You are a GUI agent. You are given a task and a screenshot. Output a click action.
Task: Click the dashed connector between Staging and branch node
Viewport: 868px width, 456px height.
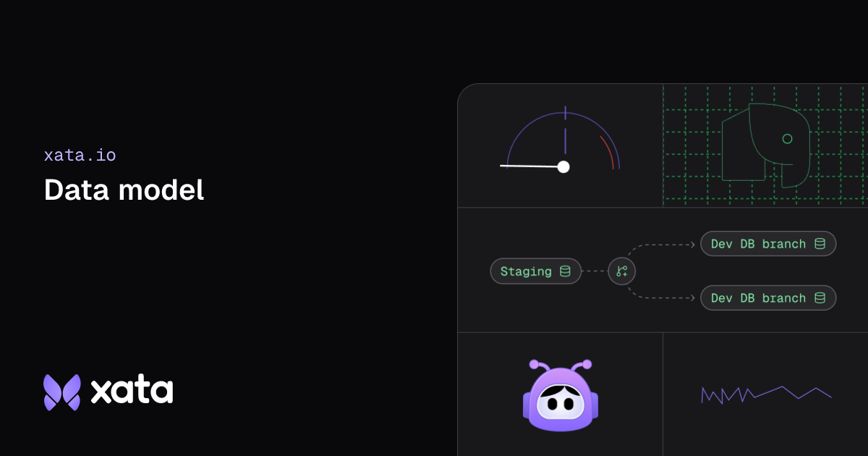point(595,271)
